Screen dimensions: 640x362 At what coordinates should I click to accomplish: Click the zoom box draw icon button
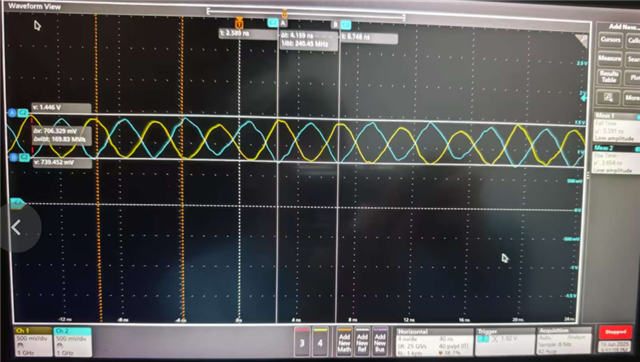(x=608, y=97)
